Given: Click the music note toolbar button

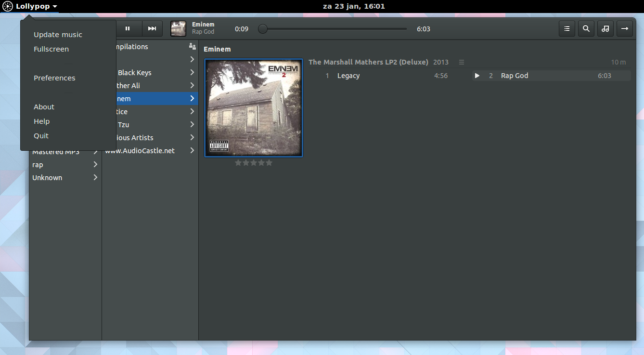Looking at the screenshot, I should coord(605,28).
